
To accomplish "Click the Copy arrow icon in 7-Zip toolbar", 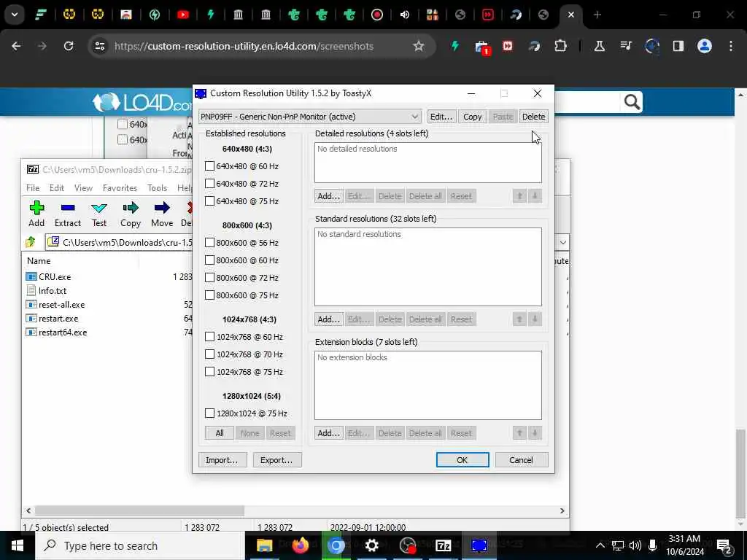I will tap(131, 208).
